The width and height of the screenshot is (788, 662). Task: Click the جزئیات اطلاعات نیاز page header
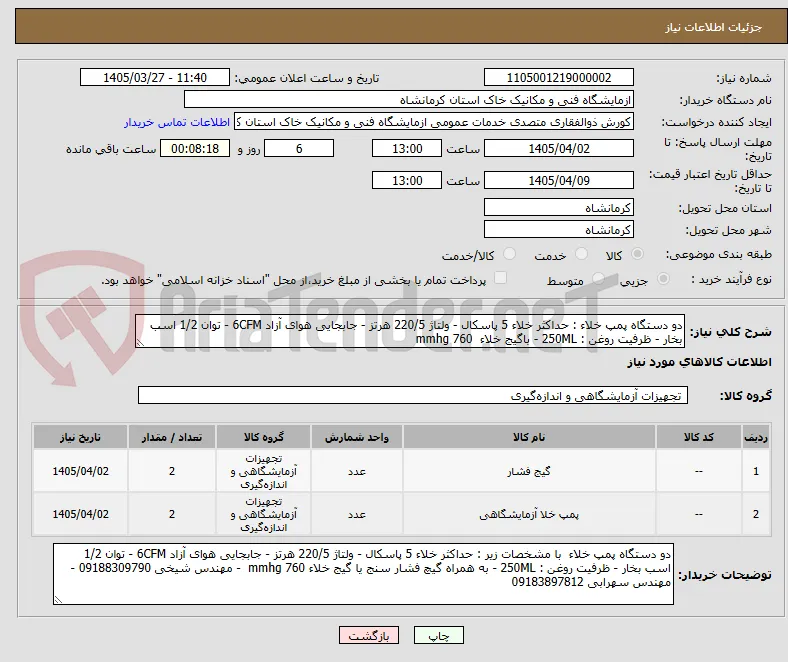(714, 27)
